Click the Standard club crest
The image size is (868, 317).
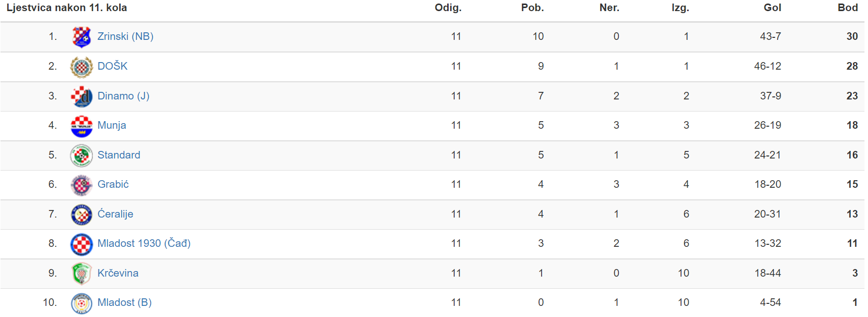coord(81,155)
